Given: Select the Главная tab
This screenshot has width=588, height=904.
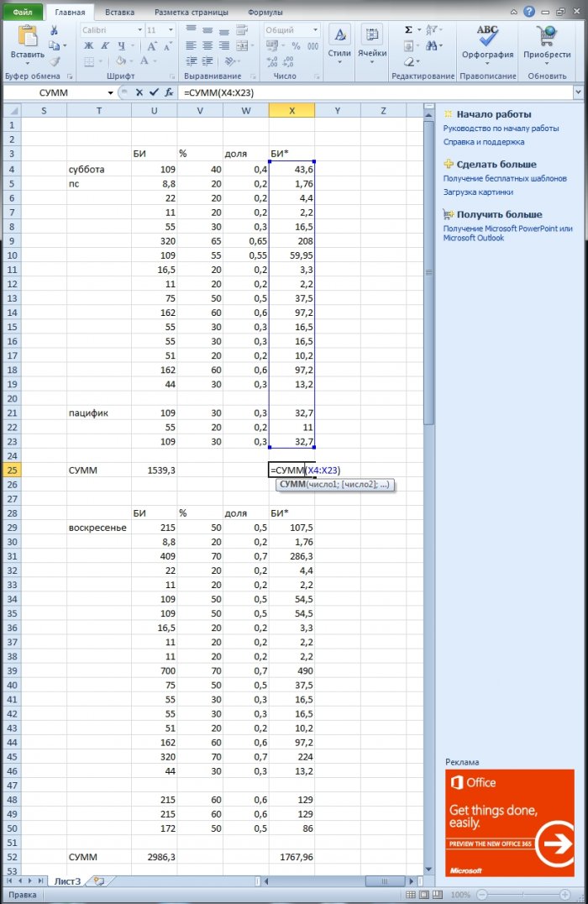Looking at the screenshot, I should [70, 12].
